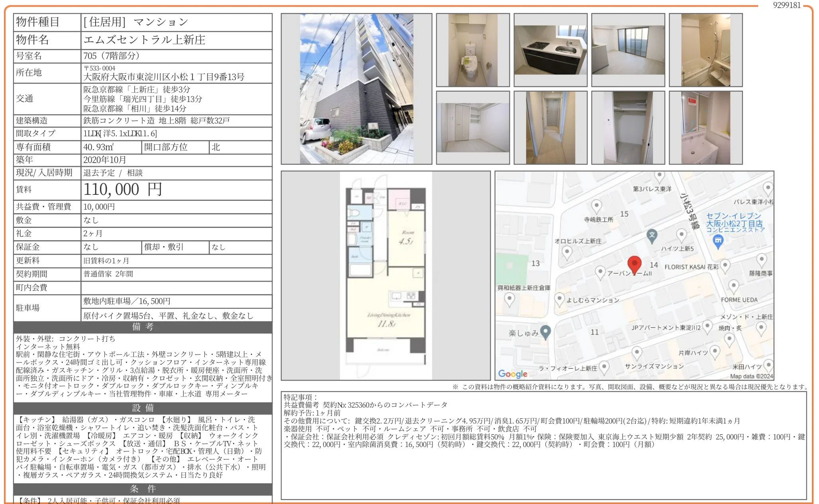Click the floor plan image
Image resolution: width=819 pixels, height=504 pixels.
[x=386, y=275]
